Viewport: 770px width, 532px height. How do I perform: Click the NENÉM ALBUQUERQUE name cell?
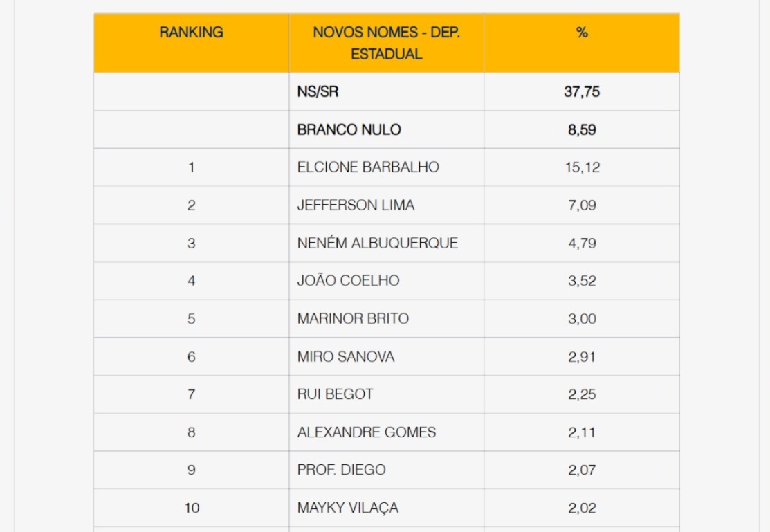point(378,244)
